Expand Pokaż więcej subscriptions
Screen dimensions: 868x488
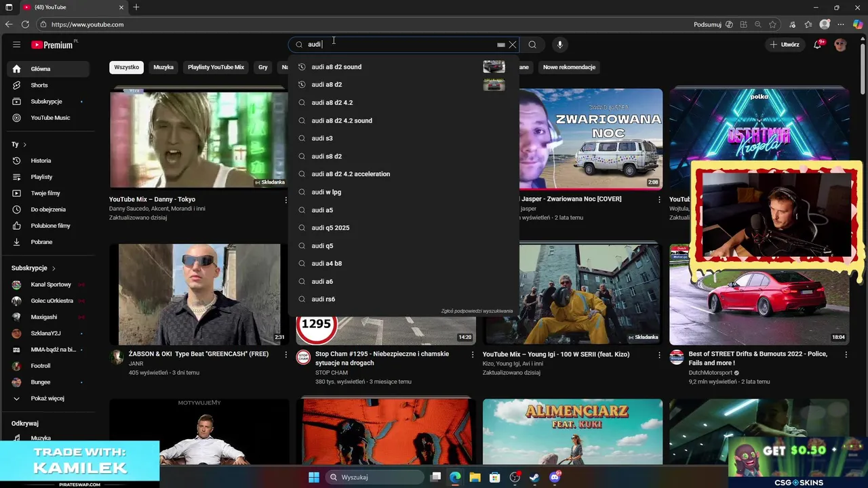(48, 399)
